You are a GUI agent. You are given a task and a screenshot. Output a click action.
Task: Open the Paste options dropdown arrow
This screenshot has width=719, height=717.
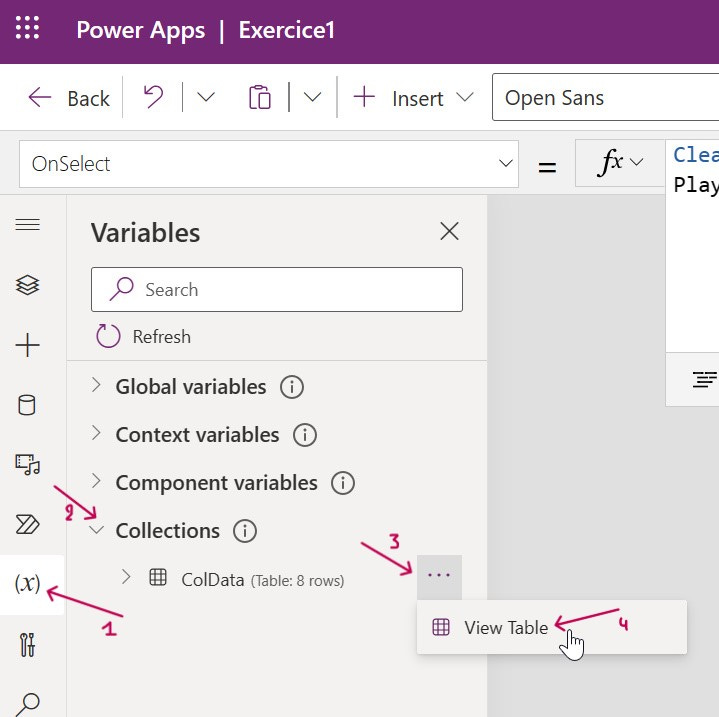312,97
